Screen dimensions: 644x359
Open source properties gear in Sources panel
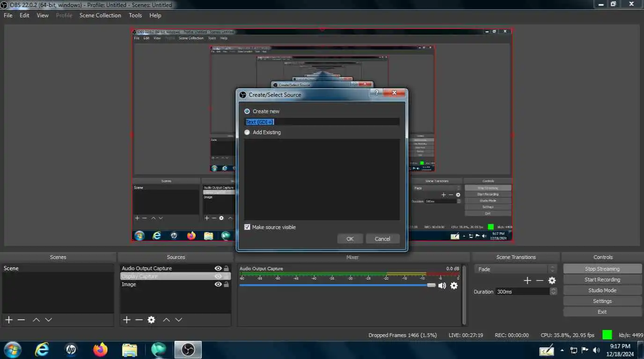151,320
